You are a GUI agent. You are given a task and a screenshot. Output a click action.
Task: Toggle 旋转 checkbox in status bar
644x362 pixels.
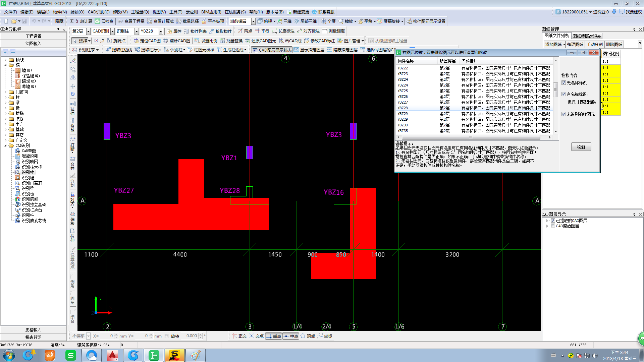pyautogui.click(x=166, y=336)
